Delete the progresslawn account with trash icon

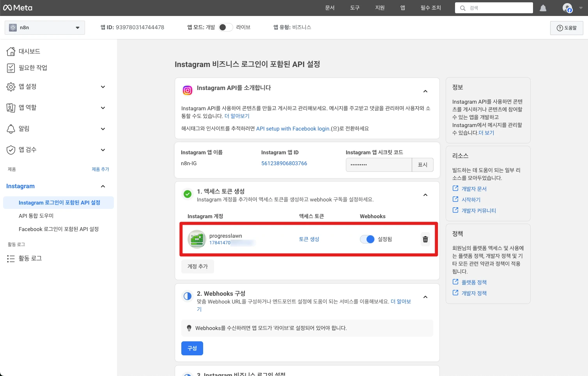[425, 239]
